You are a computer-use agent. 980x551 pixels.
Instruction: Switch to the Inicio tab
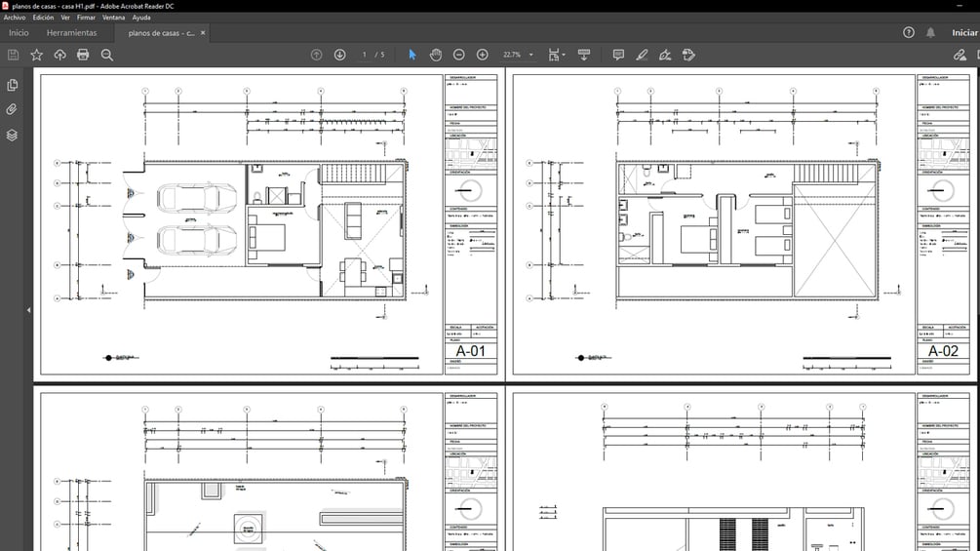coord(19,32)
